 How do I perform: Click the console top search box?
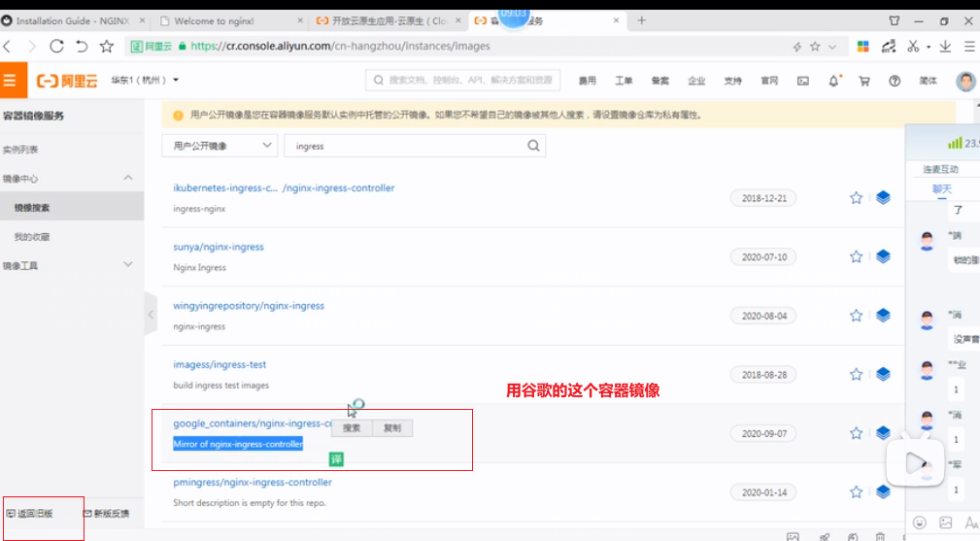click(x=463, y=80)
